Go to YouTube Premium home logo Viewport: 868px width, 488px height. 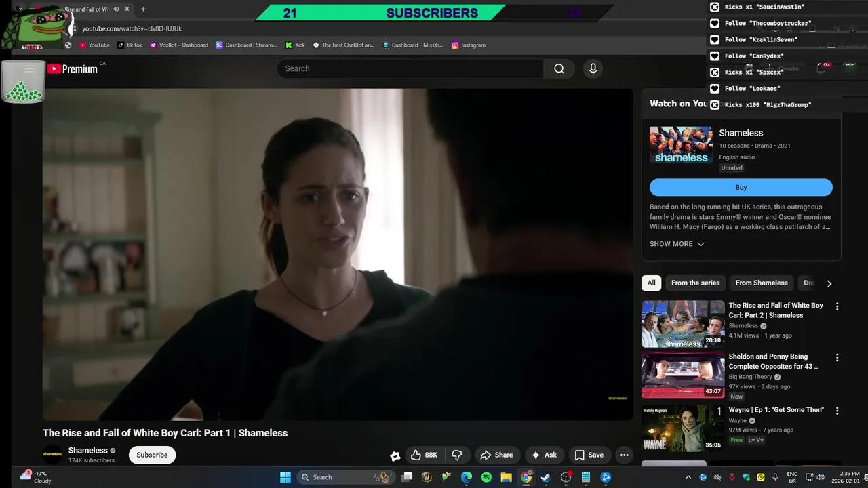73,68
